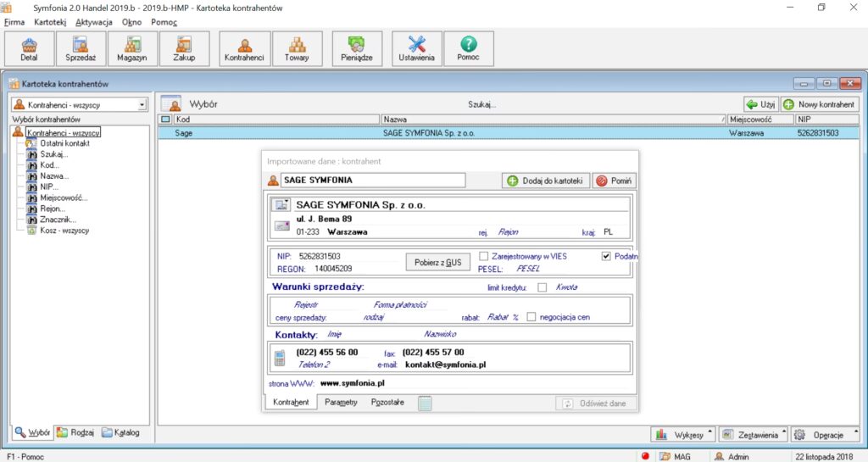Click the Towary toolbar icon
868x462 pixels.
(x=297, y=49)
